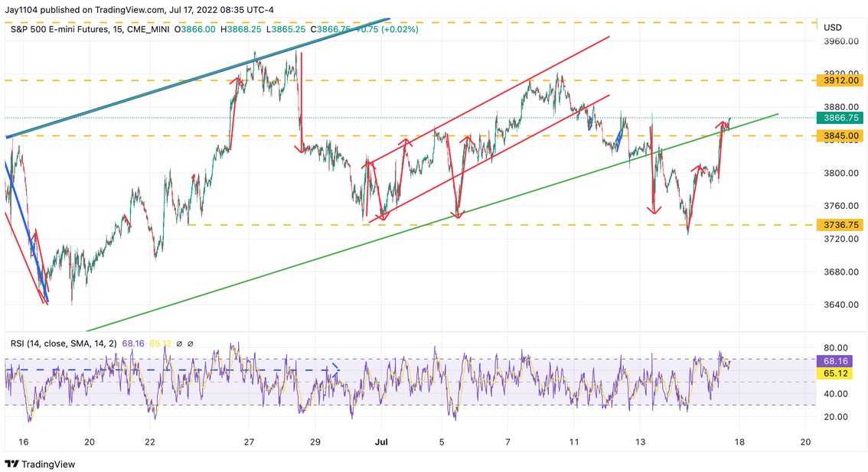Image resolution: width=868 pixels, height=472 pixels.
Task: Click the 29 date label on time axis
Action: [315, 442]
